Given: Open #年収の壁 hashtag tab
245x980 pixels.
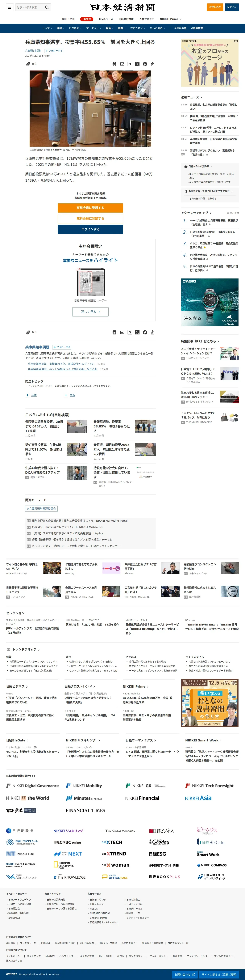Looking at the screenshot, I should pos(181,28).
